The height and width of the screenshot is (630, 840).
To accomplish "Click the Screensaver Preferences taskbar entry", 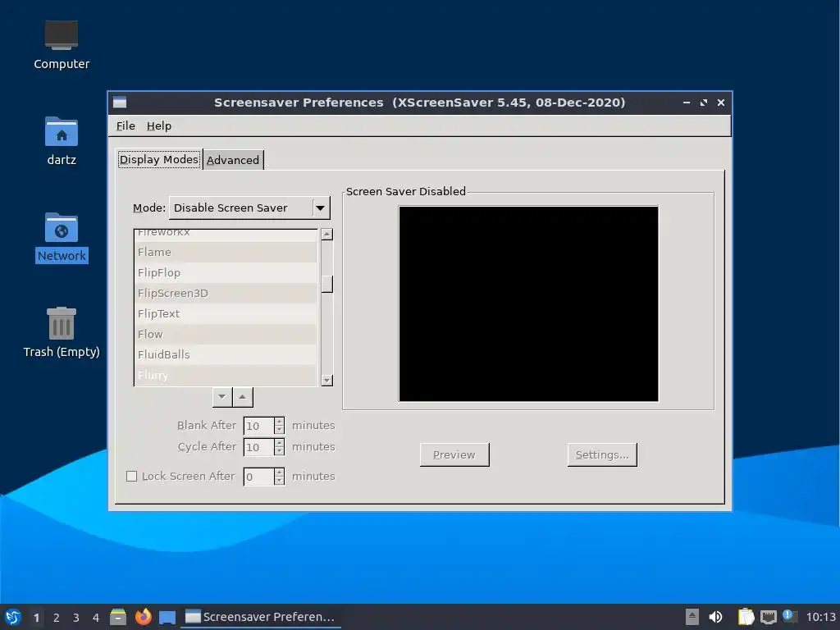I will click(x=262, y=617).
